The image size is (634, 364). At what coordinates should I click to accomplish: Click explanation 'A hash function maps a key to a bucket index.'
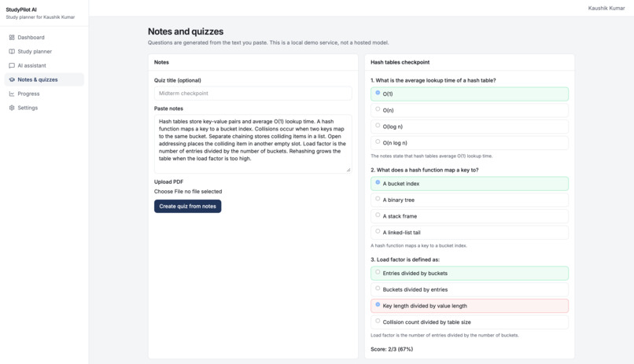pyautogui.click(x=419, y=245)
